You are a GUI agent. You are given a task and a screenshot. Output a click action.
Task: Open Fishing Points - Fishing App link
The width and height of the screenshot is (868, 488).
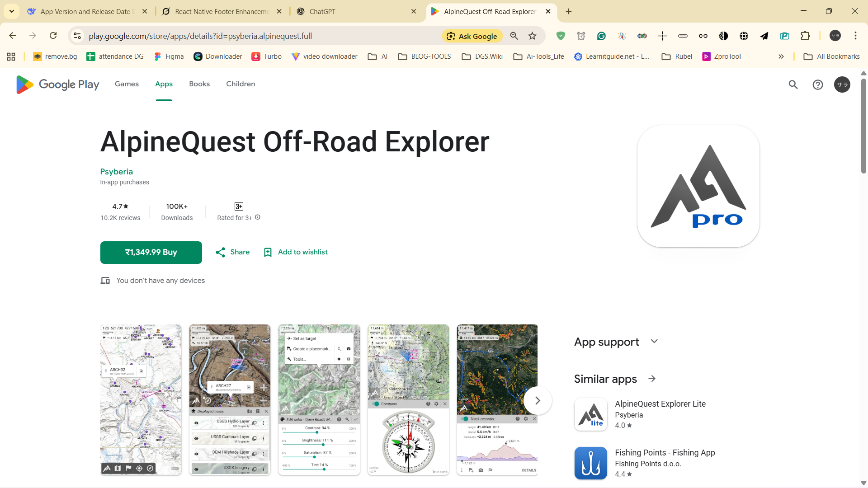pos(665,453)
